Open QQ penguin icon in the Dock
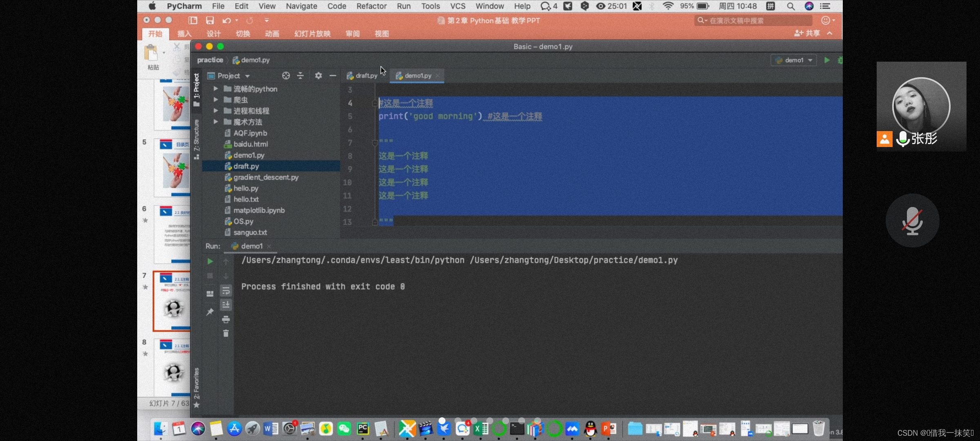Viewport: 980px width, 441px height. tap(590, 429)
